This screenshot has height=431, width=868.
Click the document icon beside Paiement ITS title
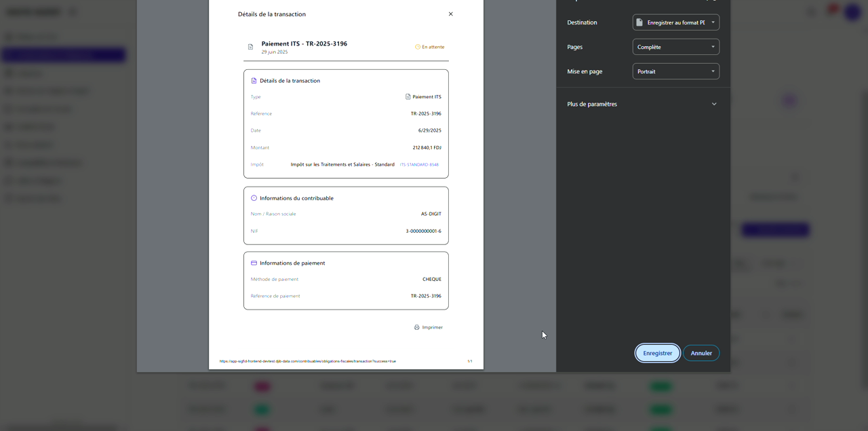coord(250,47)
